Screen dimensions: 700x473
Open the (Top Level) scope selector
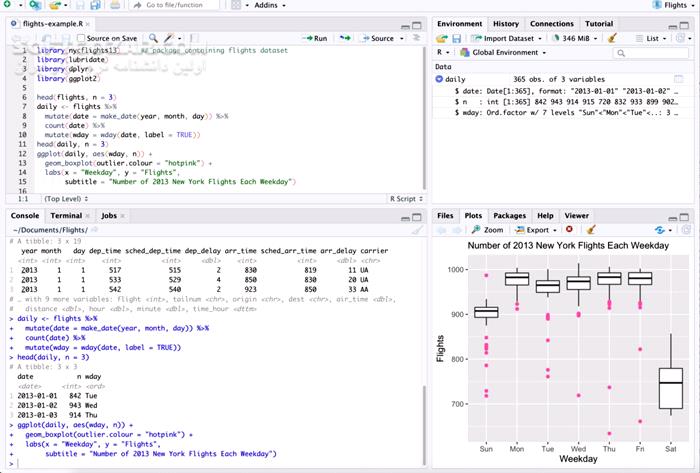66,199
